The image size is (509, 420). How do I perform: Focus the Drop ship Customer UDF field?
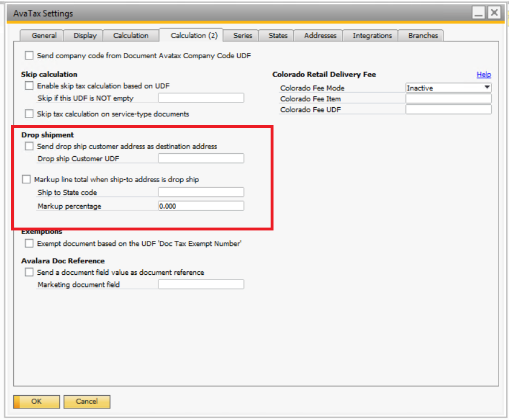coord(201,158)
